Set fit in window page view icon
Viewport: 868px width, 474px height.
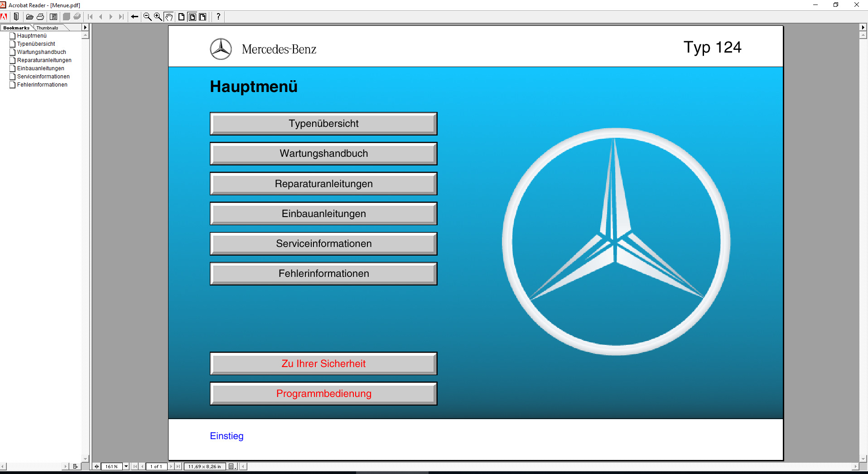(192, 17)
